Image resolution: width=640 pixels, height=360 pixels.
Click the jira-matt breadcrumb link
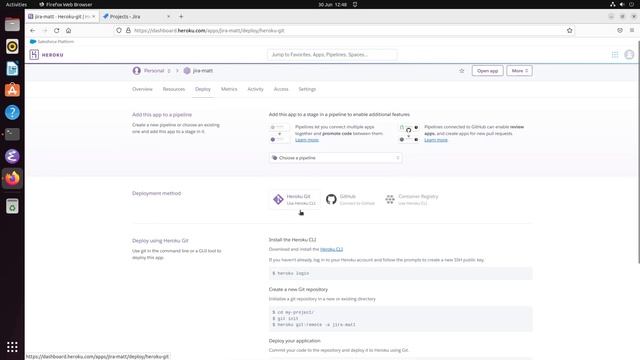coord(203,71)
